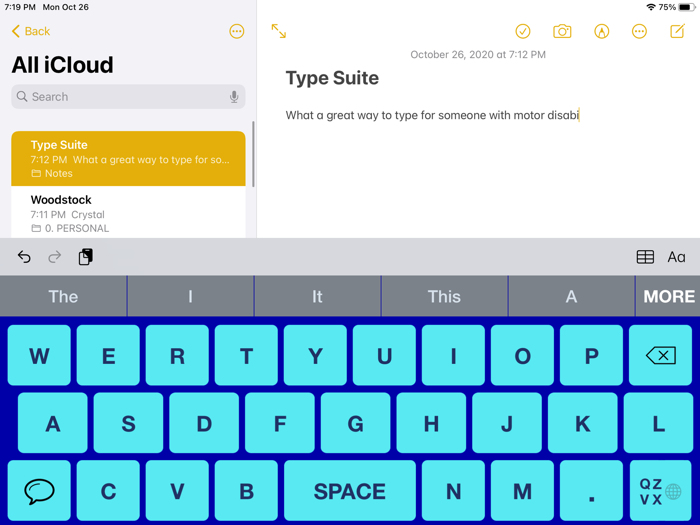Insert a table with the table icon
700x525 pixels.
pos(645,257)
